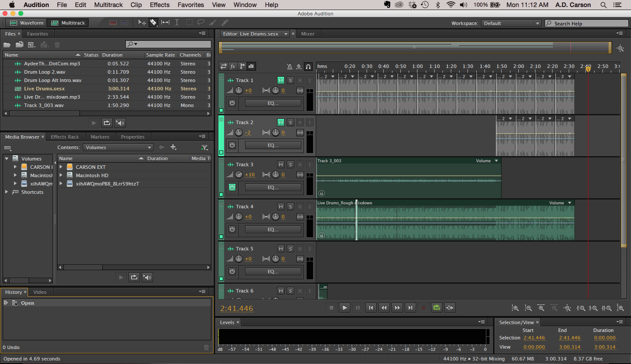631x364 pixels.
Task: Click Loop Playback icon in Files panel
Action: (107, 123)
